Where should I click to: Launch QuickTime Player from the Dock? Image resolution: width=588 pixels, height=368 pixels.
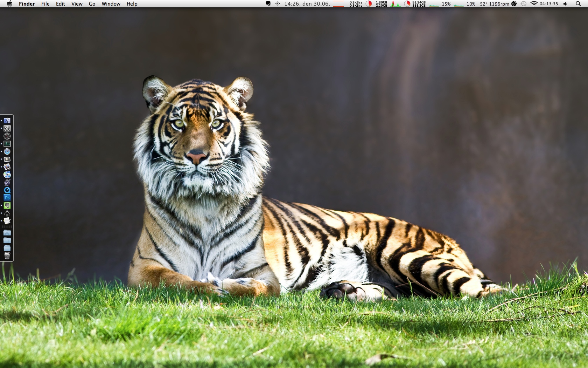[x=7, y=190]
